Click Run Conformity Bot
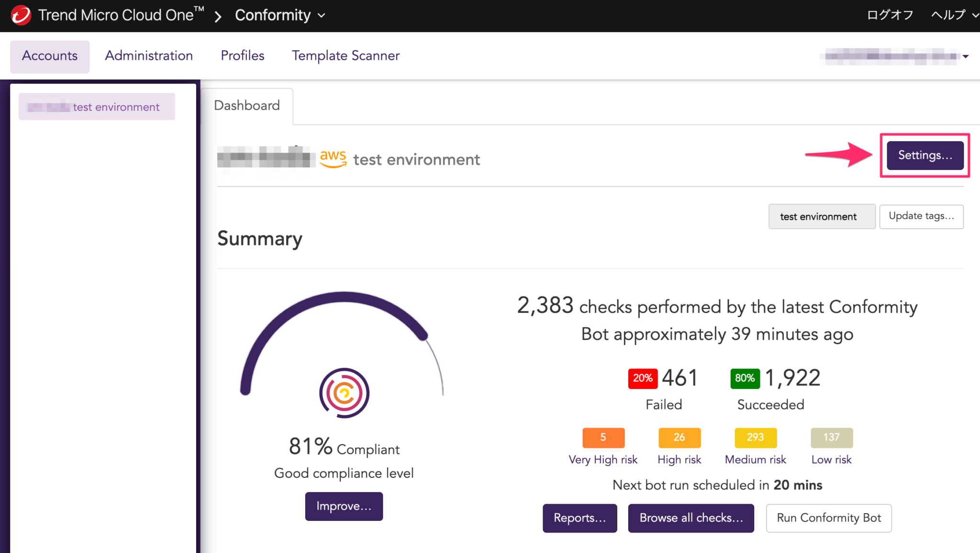This screenshot has height=553, width=980. pos(828,518)
